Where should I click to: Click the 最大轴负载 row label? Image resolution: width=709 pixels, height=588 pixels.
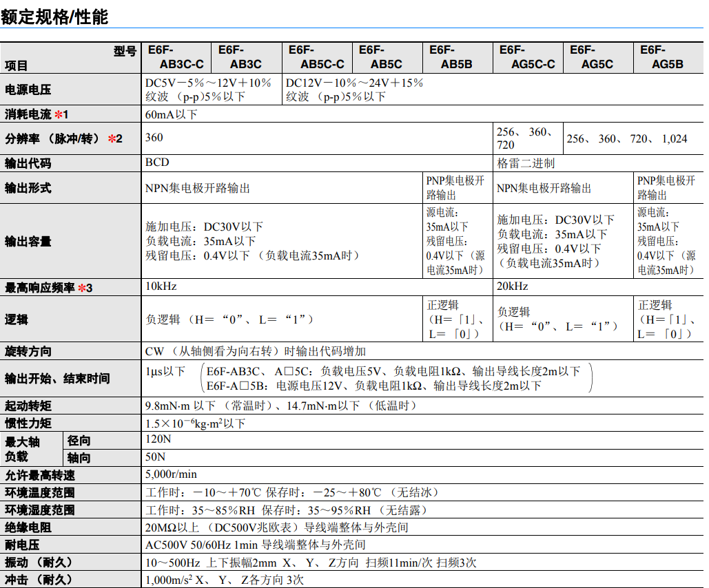pos(22,449)
